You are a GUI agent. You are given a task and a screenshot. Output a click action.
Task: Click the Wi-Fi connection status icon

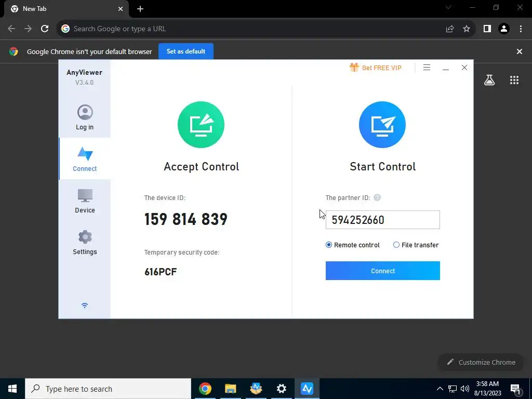pyautogui.click(x=85, y=305)
